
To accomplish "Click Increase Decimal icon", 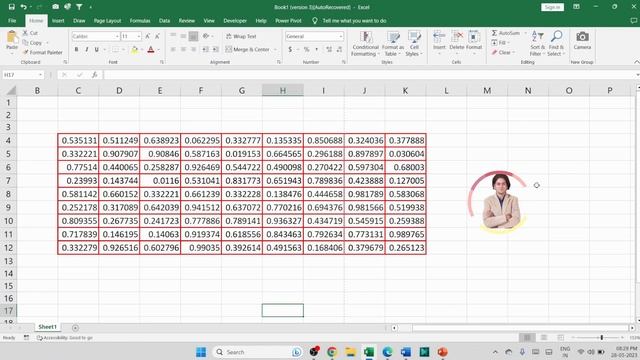I will [x=329, y=49].
